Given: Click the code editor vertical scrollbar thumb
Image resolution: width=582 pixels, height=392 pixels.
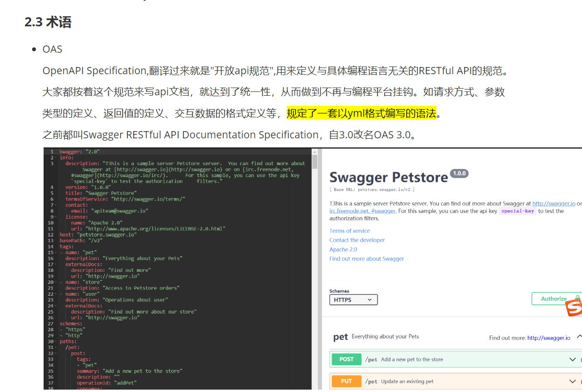Looking at the screenshot, I should [x=315, y=161].
